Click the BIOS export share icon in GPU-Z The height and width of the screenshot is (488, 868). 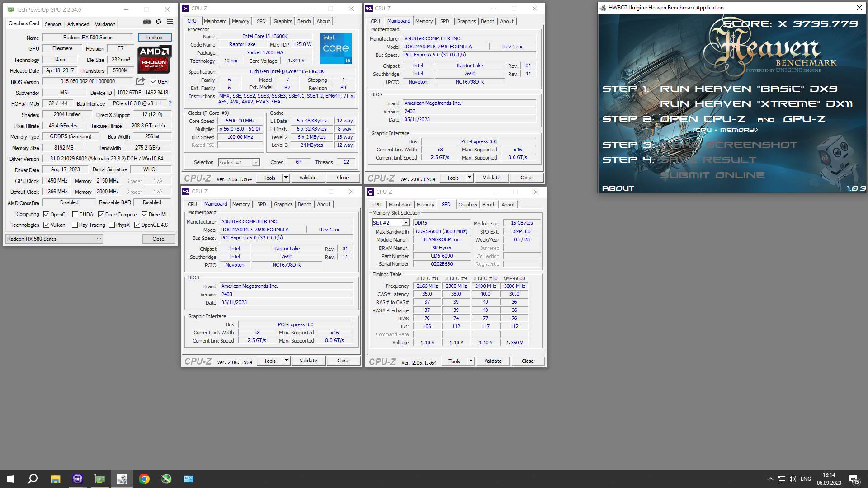pos(140,81)
